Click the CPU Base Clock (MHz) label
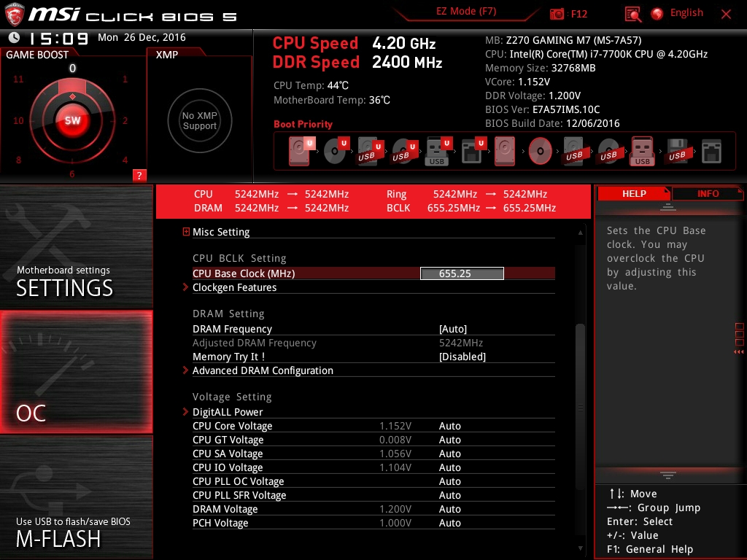This screenshot has width=747, height=560. pyautogui.click(x=244, y=273)
